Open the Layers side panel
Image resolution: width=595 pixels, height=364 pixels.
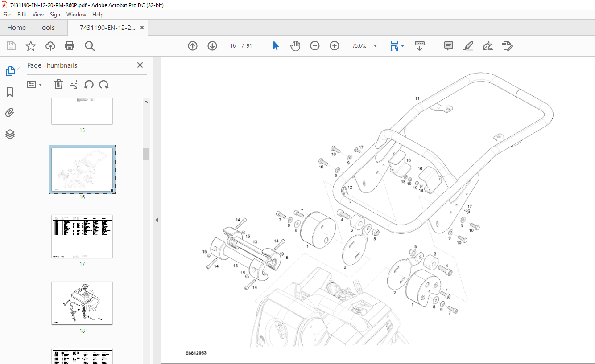[x=10, y=134]
